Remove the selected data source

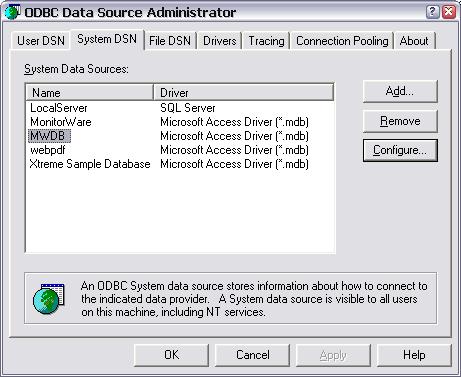(x=400, y=121)
